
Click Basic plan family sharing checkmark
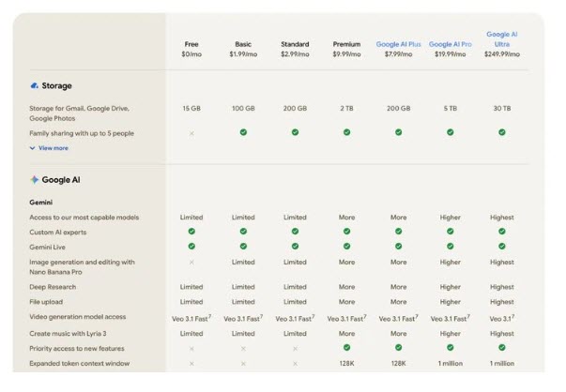243,132
